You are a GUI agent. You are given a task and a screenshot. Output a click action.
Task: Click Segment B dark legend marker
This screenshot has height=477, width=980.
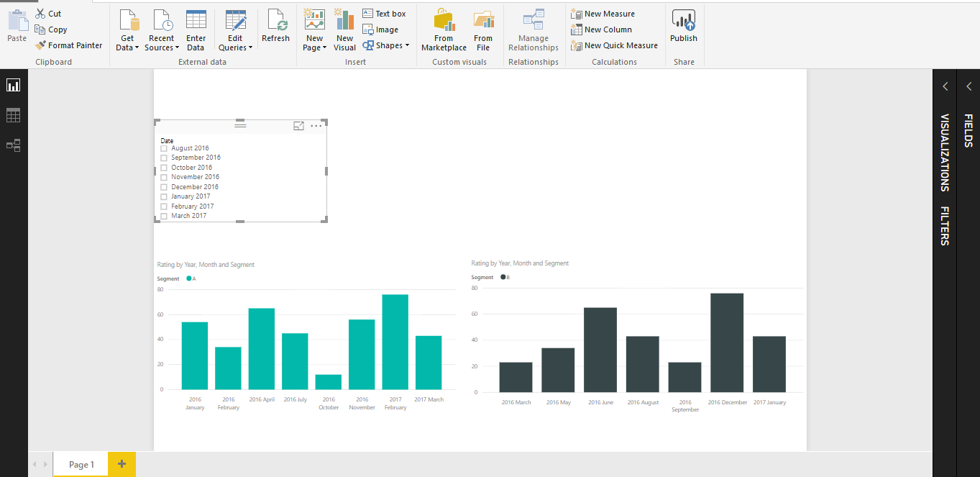503,277
